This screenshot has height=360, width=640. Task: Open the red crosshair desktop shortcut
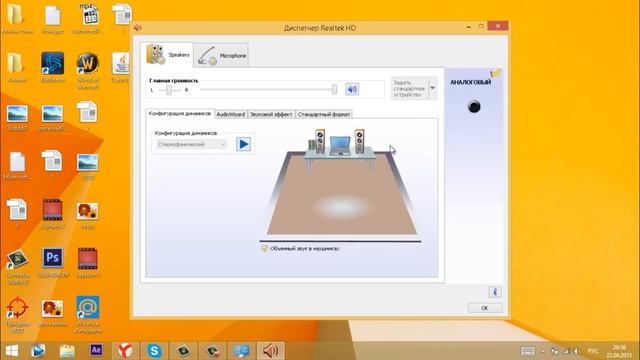[17, 314]
